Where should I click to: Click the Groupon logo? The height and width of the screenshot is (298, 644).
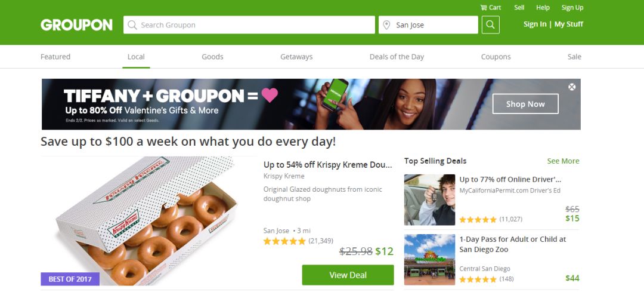coord(76,24)
